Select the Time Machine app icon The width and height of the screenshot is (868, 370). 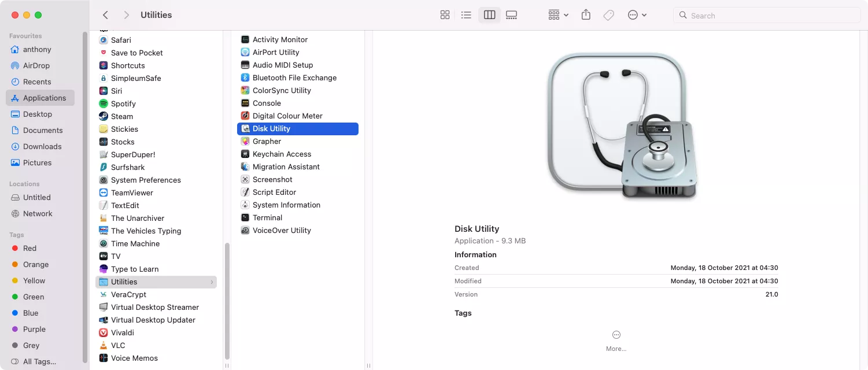tap(104, 243)
